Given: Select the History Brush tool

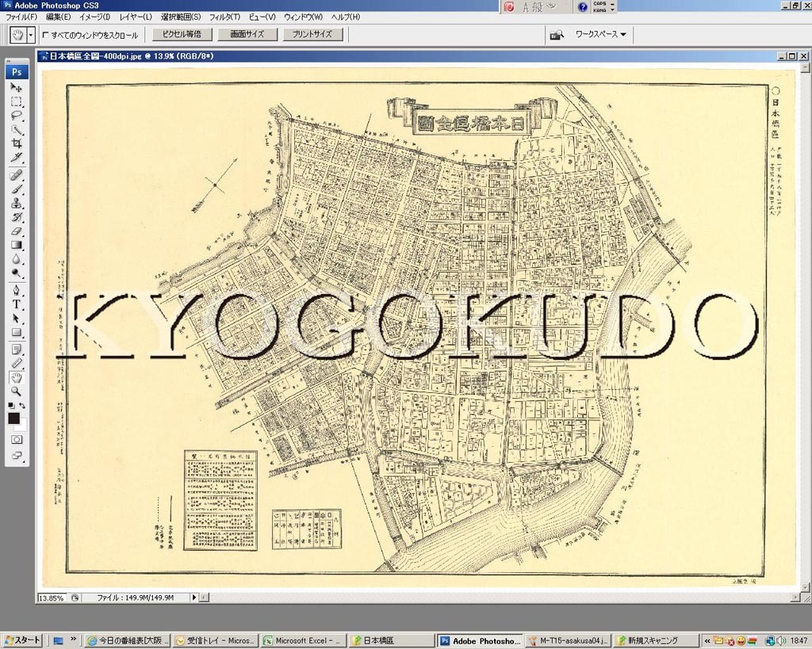Looking at the screenshot, I should (17, 217).
